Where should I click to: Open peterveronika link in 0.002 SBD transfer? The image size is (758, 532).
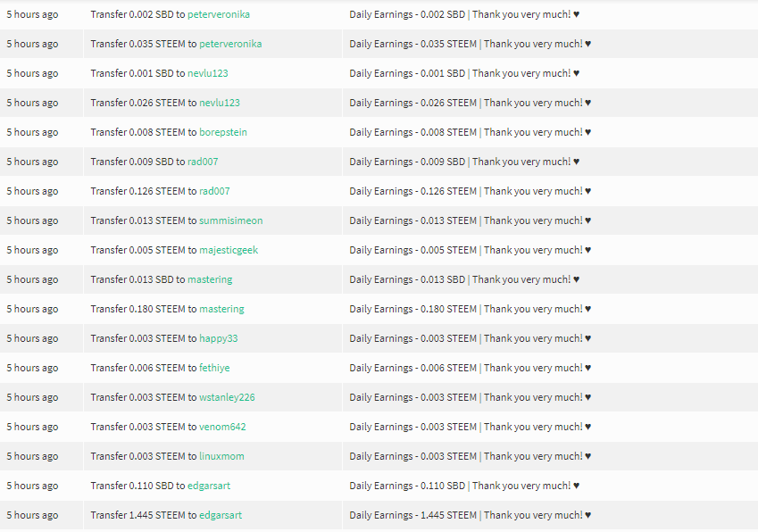(219, 14)
